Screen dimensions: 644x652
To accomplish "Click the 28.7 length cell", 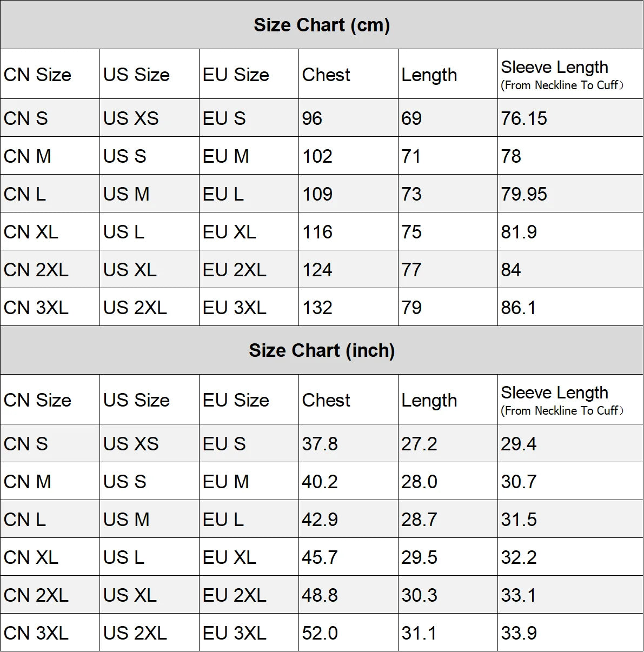I will pyautogui.click(x=419, y=520).
